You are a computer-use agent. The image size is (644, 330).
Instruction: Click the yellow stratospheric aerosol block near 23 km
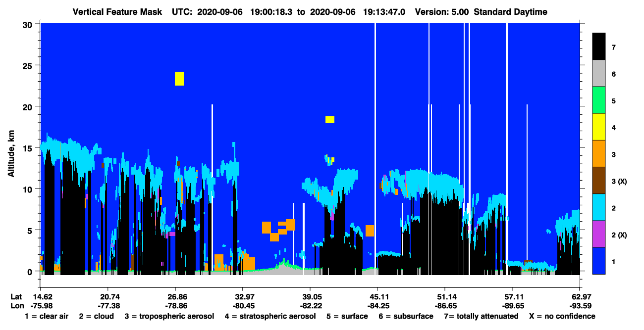[179, 79]
